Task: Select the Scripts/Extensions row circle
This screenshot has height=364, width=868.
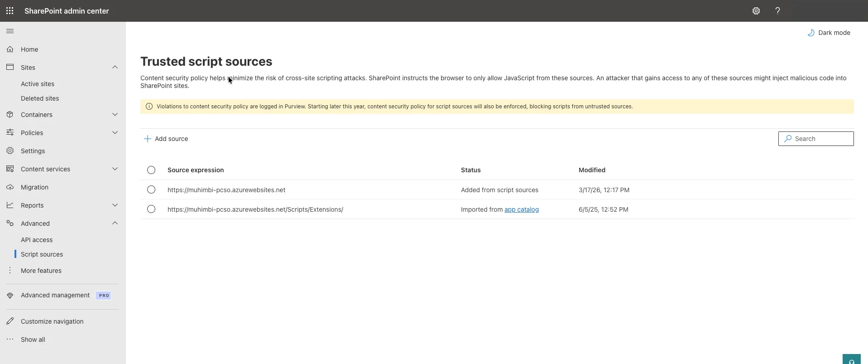Action: tap(151, 209)
